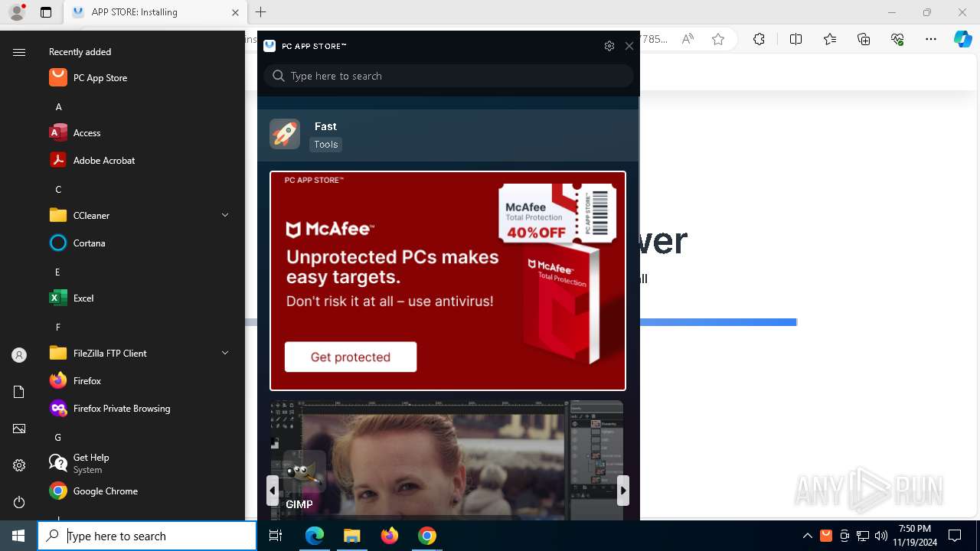Open Edge profile icon
980x551 pixels.
(x=17, y=12)
